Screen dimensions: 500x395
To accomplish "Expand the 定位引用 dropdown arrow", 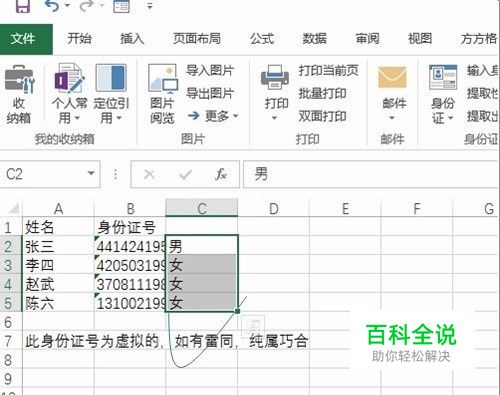I will coord(119,118).
